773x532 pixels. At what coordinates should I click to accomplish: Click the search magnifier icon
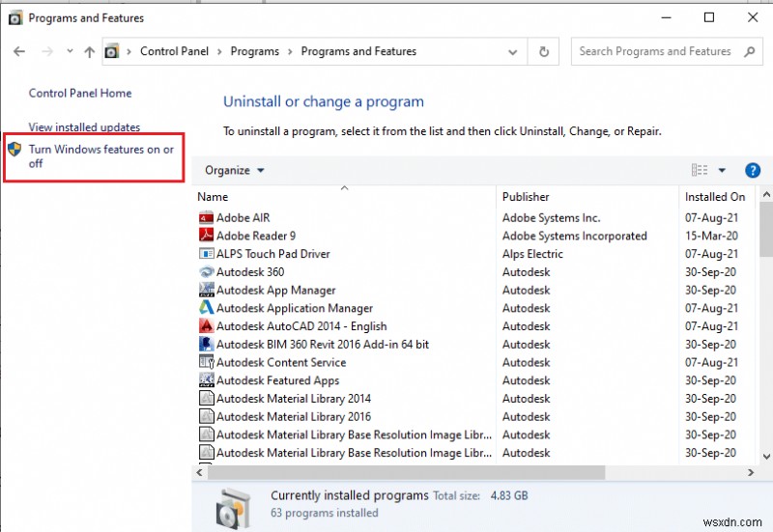pyautogui.click(x=750, y=51)
